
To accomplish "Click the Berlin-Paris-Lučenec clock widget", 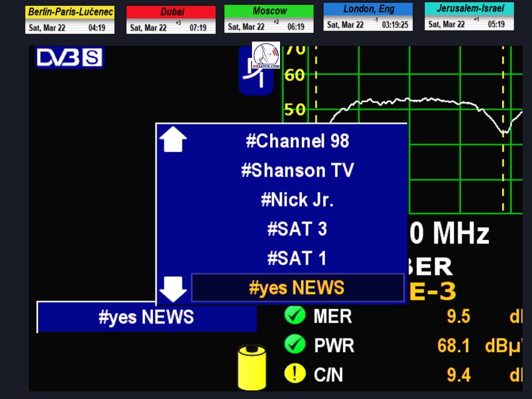I will pyautogui.click(x=70, y=20).
